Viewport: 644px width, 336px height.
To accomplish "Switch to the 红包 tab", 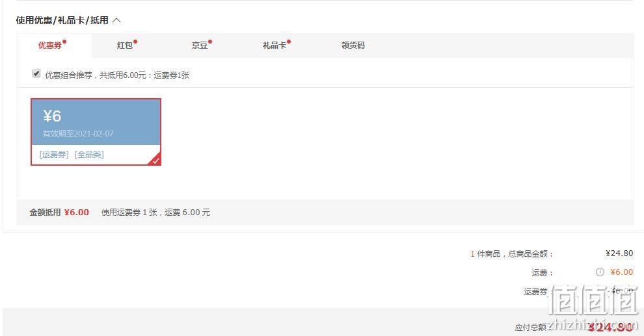I will pyautogui.click(x=126, y=45).
